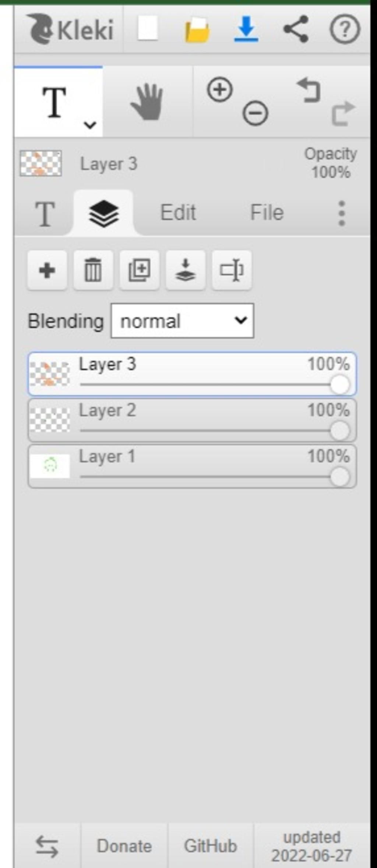
Task: Merge layer down with the merge icon
Action: tap(186, 270)
